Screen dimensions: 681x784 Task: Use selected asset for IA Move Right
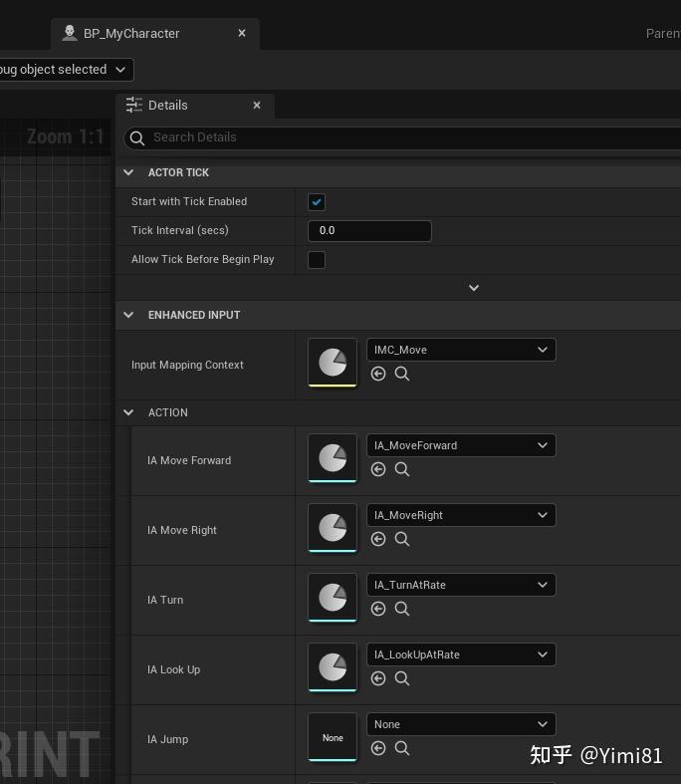click(378, 539)
